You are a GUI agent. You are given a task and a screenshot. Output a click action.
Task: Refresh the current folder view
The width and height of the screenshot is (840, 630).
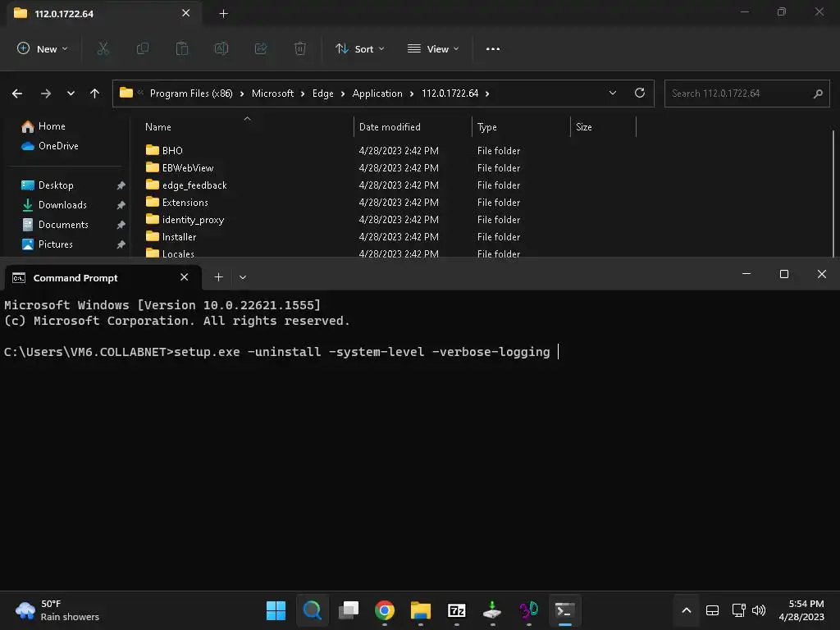coord(640,94)
